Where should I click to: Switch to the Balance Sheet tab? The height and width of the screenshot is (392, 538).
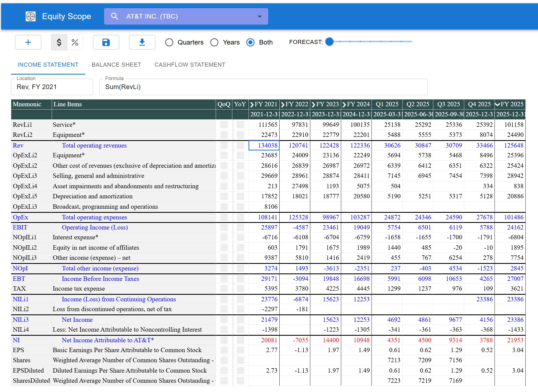pyautogui.click(x=116, y=65)
